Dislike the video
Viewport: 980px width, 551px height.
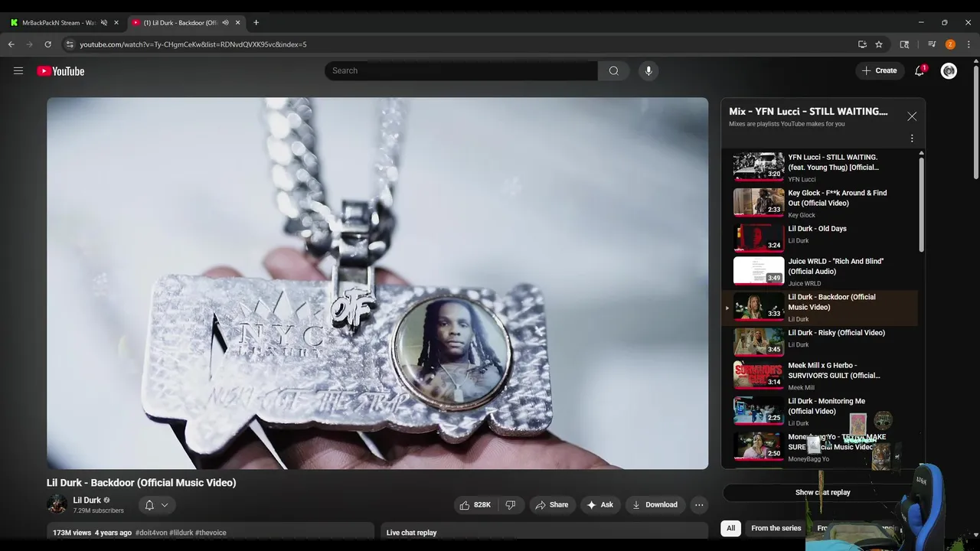click(x=511, y=504)
